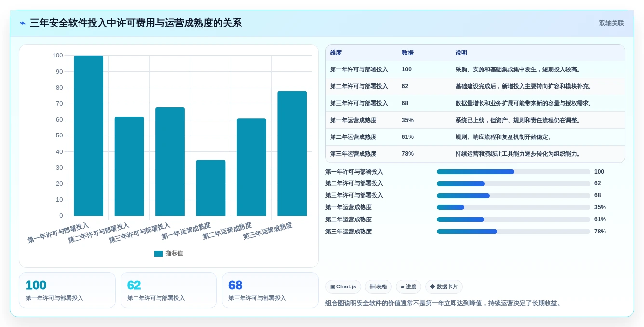
Task: Open the 62 第二年许可与部署投入 data card
Action: [169, 290]
